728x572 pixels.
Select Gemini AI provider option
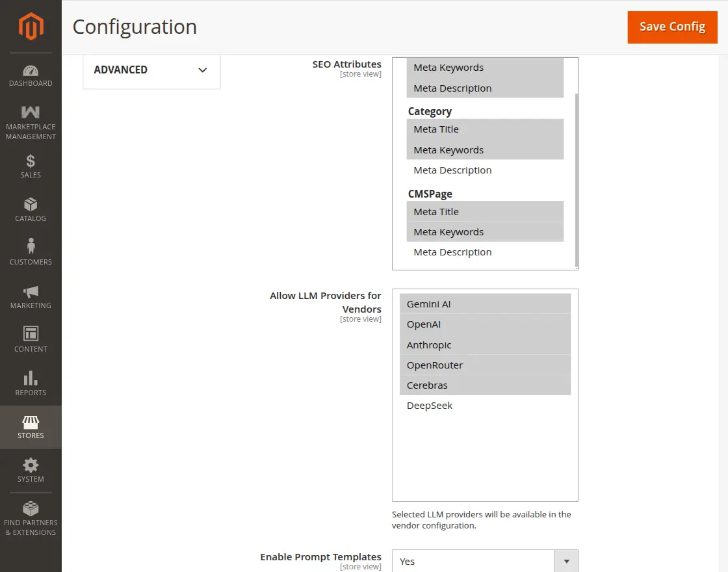pyautogui.click(x=485, y=304)
